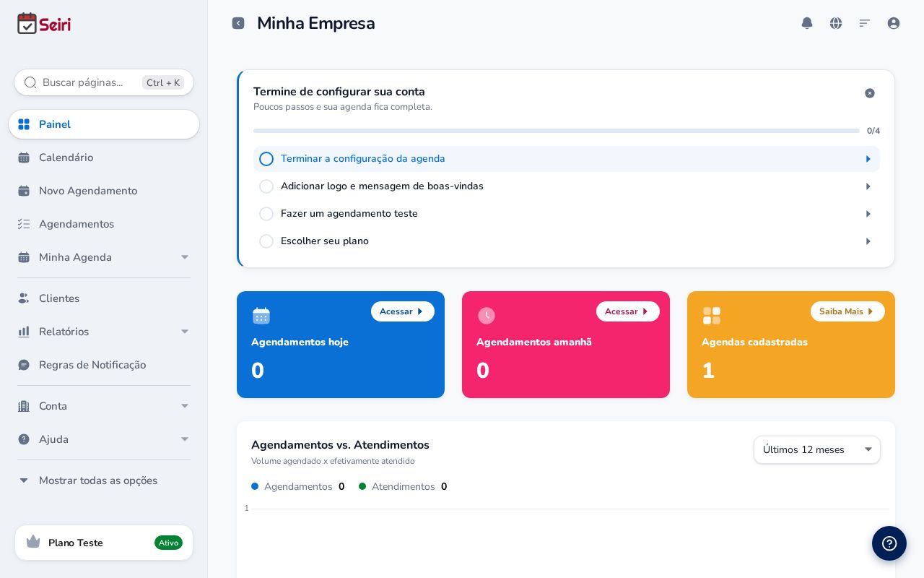The image size is (924, 578).
Task: Open Clientes in sidebar
Action: [x=104, y=298]
